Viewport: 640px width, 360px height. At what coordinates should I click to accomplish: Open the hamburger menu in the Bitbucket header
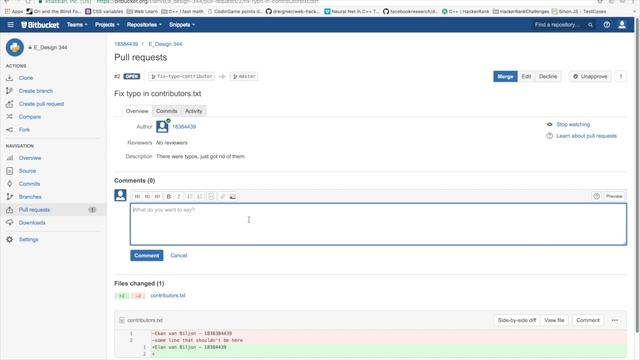[10, 25]
